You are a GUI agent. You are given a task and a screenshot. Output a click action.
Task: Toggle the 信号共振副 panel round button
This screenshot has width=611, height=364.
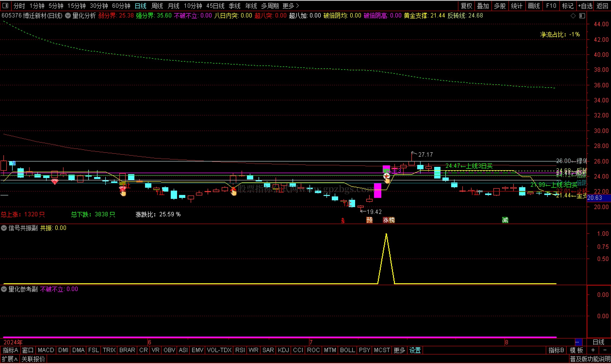tap(4, 228)
